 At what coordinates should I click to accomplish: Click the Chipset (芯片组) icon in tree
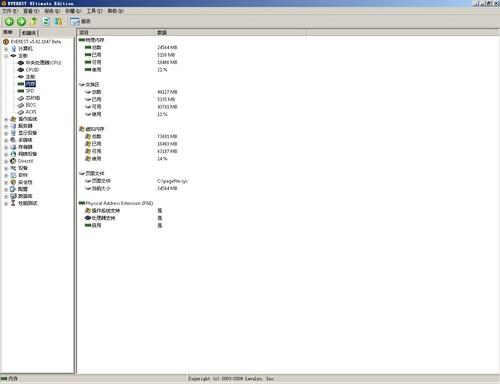tap(21, 98)
